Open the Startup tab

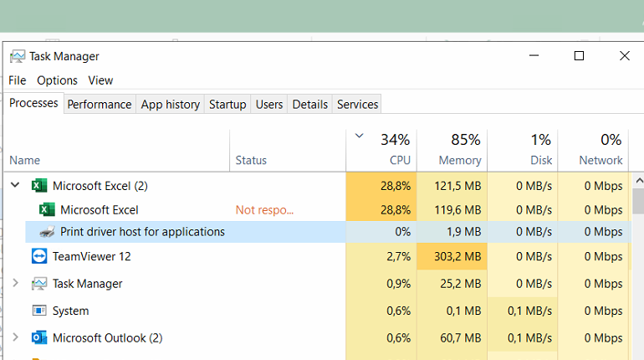click(227, 104)
